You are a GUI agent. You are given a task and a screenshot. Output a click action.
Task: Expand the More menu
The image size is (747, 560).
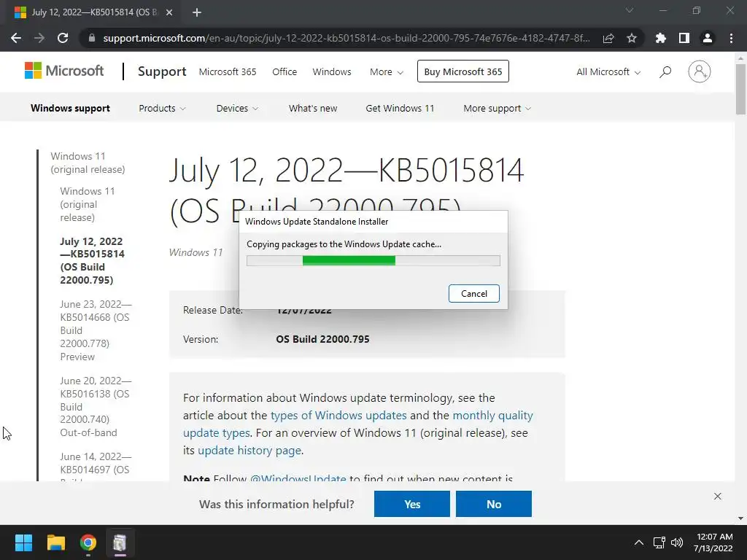[x=387, y=72]
